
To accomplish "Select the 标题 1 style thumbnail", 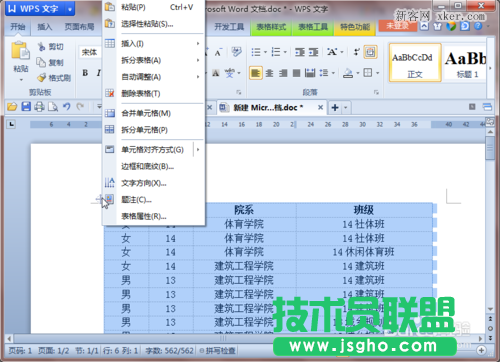I will pos(465,63).
